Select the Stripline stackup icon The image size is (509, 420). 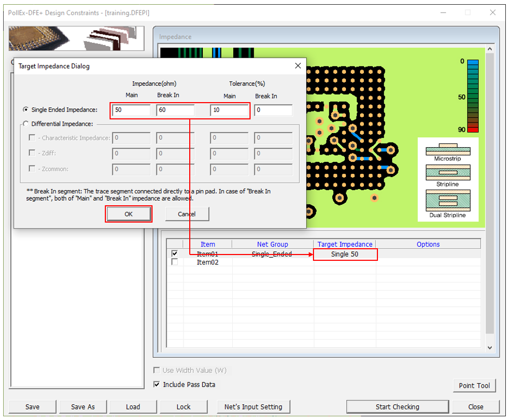448,173
